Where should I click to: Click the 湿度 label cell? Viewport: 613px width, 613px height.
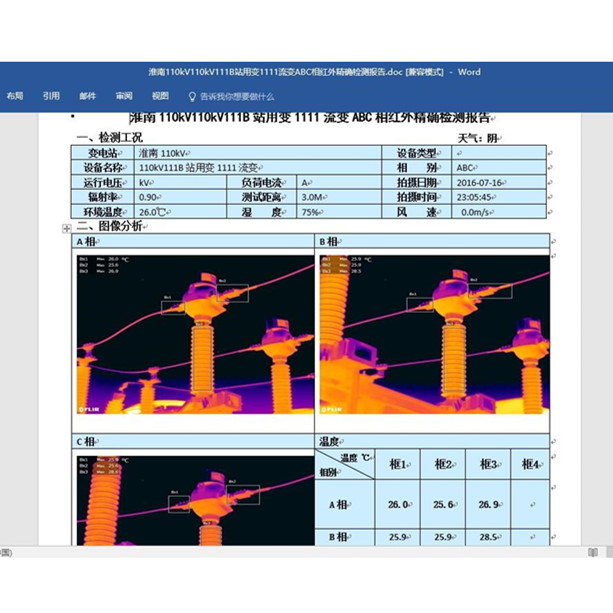tap(262, 212)
